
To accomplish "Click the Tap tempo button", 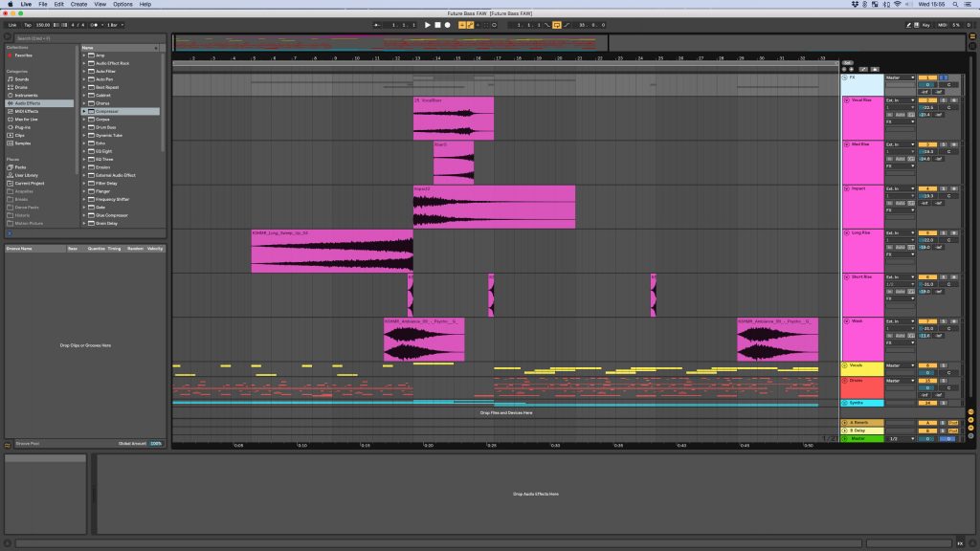I will pos(28,25).
